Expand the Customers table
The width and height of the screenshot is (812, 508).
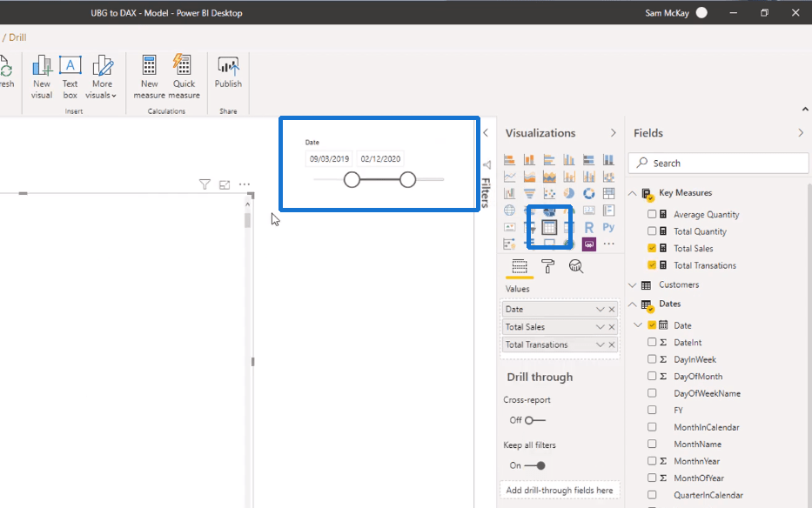pyautogui.click(x=633, y=284)
